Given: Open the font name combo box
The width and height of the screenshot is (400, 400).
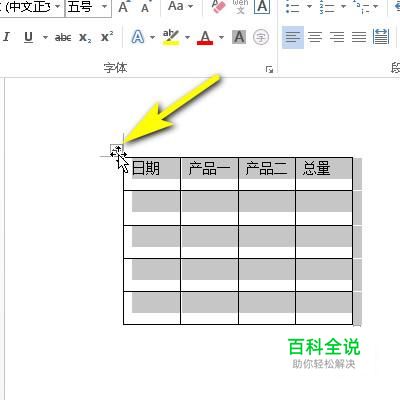Looking at the screenshot, I should [x=32, y=7].
